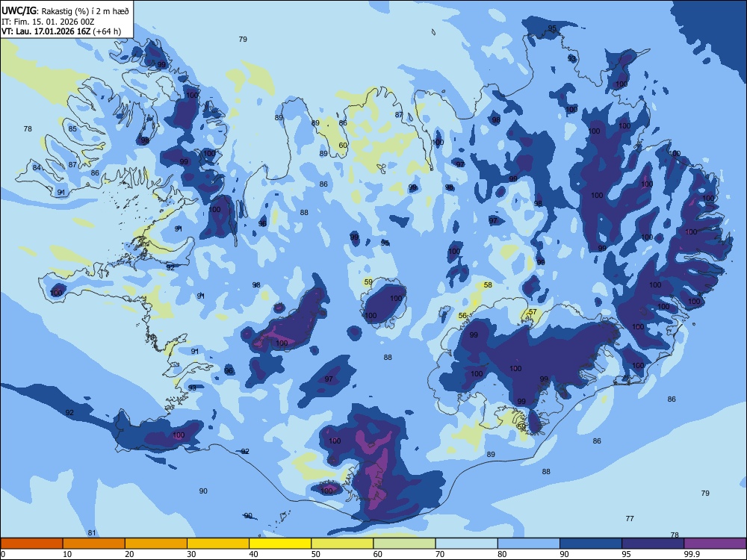Viewport: 747px width, 560px height.
Task: Click the map humidity value '56'
Action: pyautogui.click(x=462, y=316)
